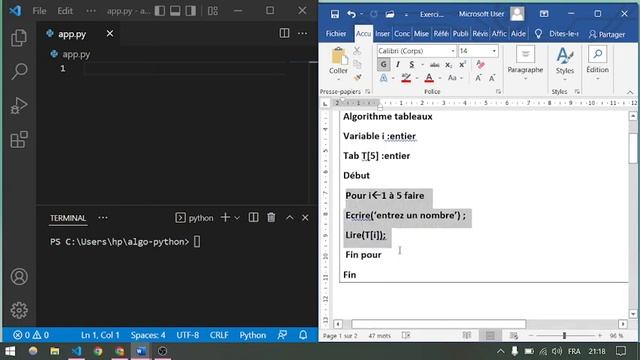Open the Styles gallery button

565,63
